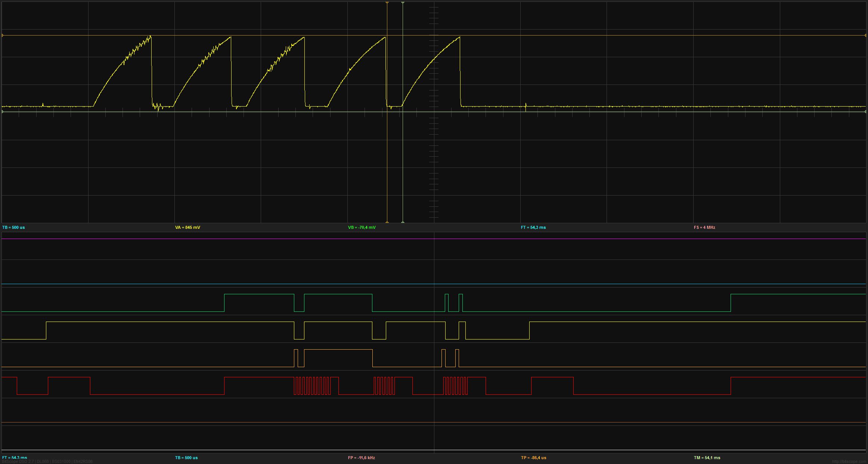Click the FP = -11,6 kHz readout

pos(362,458)
